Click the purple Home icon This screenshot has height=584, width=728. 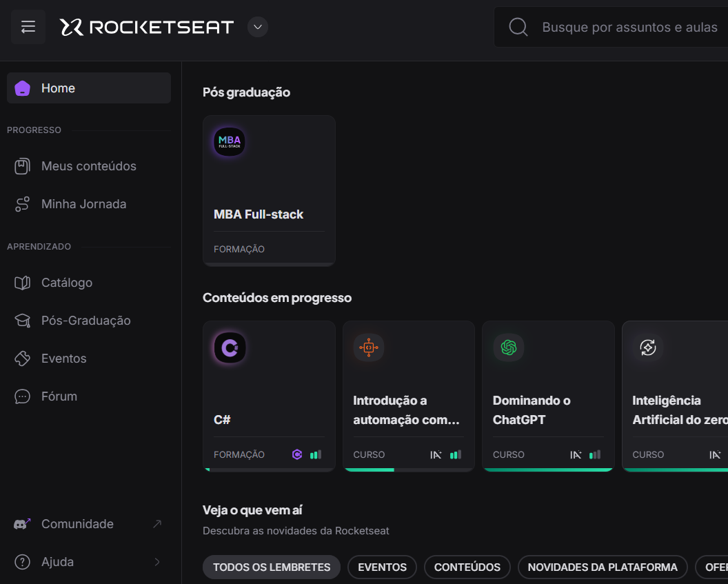(x=22, y=88)
